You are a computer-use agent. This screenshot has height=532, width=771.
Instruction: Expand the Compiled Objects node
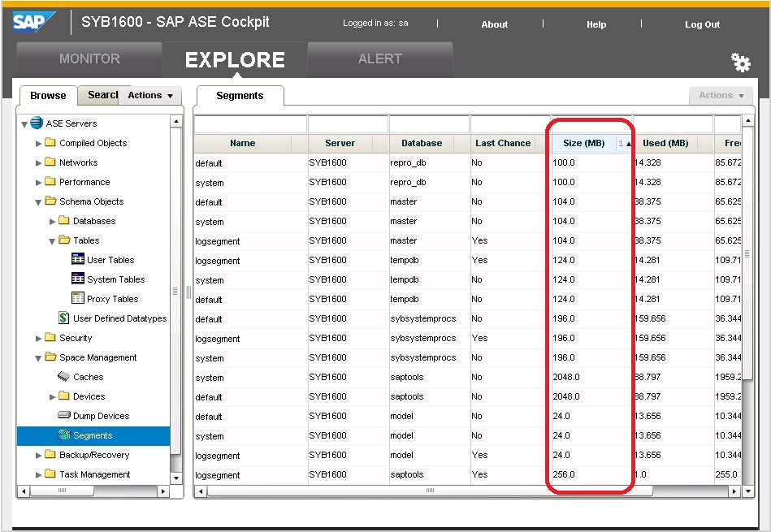point(38,144)
